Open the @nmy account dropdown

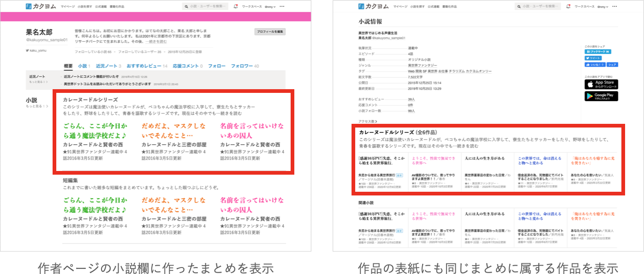(271, 6)
